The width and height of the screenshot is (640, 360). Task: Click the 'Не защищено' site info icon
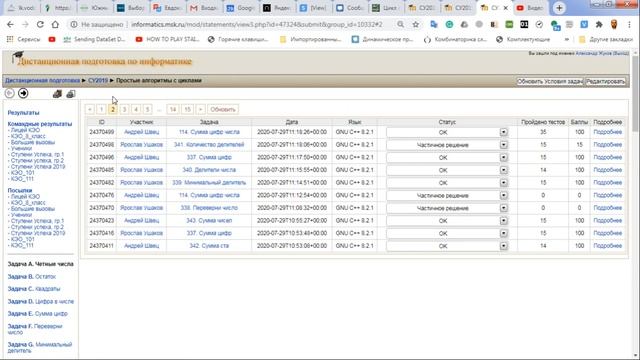[x=74, y=24]
